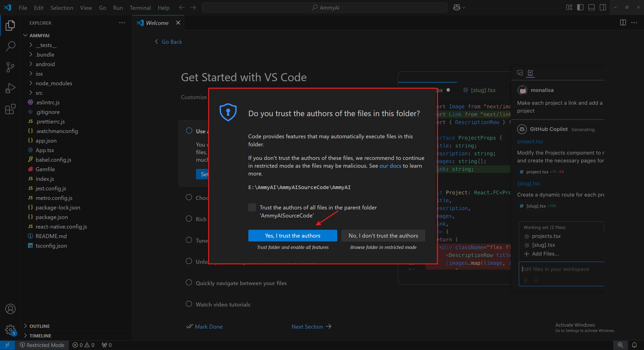Click the Accounts icon in activity bar
This screenshot has height=350, width=644.
coord(10,309)
